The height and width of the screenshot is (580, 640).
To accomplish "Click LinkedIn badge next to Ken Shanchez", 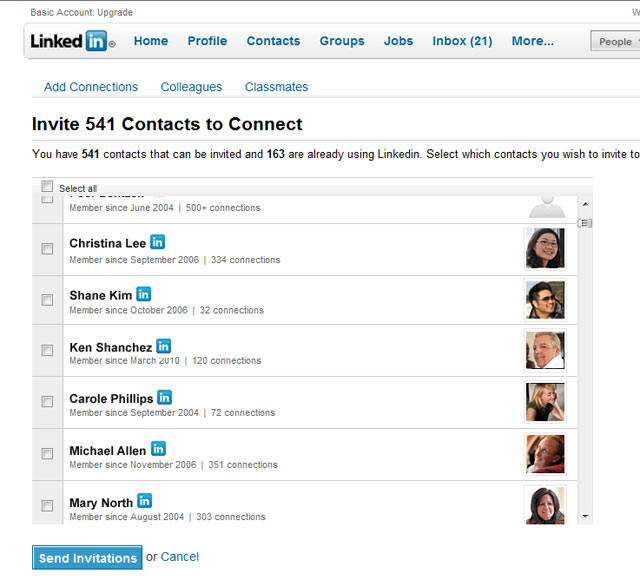I will pyautogui.click(x=163, y=346).
